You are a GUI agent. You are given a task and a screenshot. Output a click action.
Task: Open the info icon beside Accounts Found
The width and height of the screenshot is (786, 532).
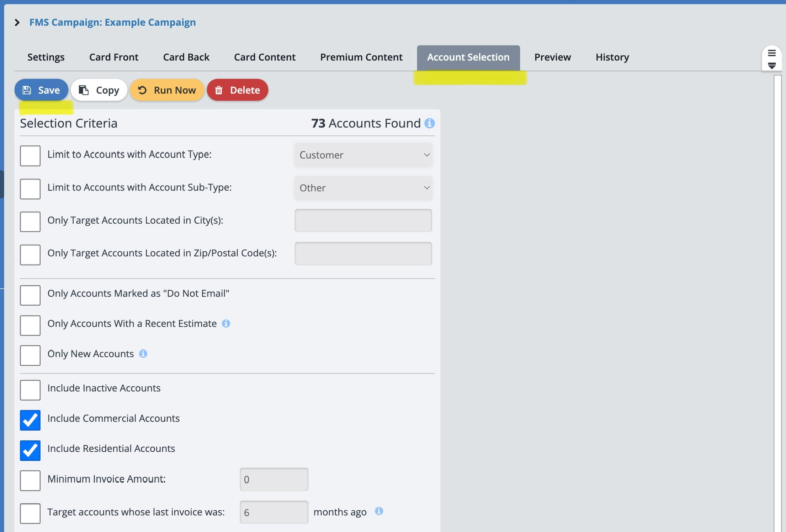point(430,123)
